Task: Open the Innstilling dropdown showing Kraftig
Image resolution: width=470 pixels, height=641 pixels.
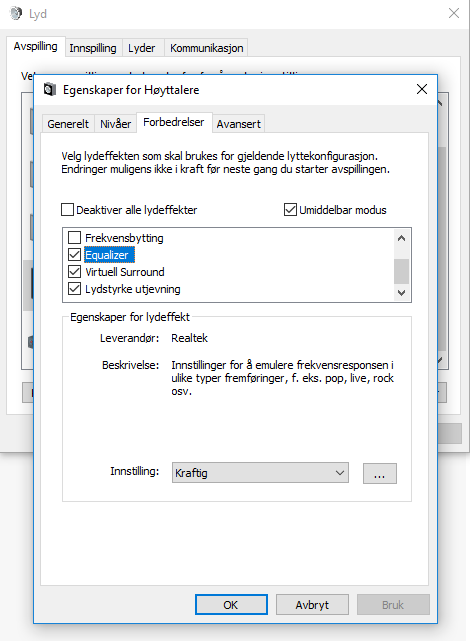Action: pos(260,473)
